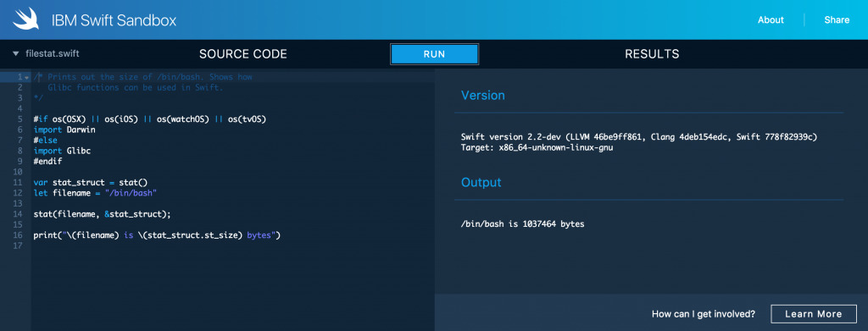Click the Learn More button
Image resolution: width=868 pixels, height=331 pixels.
click(x=813, y=314)
